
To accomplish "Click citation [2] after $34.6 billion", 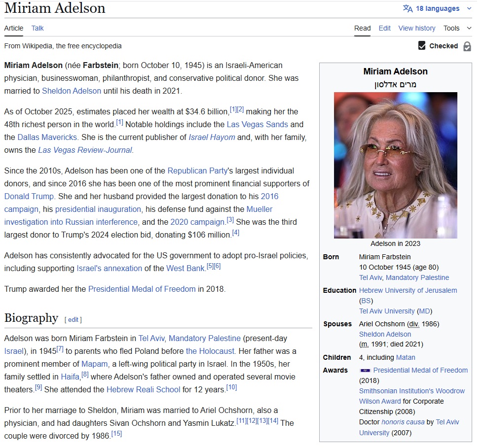I will point(240,109).
